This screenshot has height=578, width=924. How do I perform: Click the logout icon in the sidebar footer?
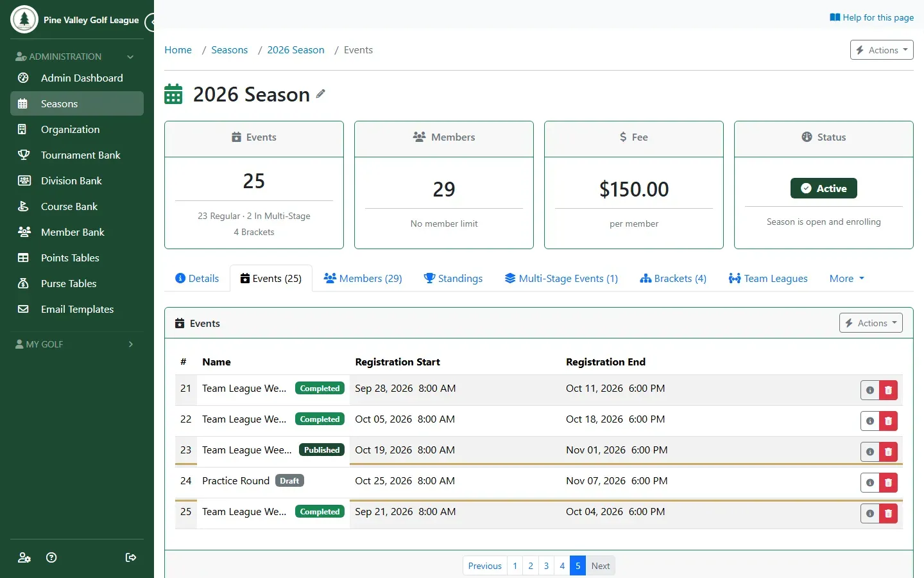click(x=131, y=557)
